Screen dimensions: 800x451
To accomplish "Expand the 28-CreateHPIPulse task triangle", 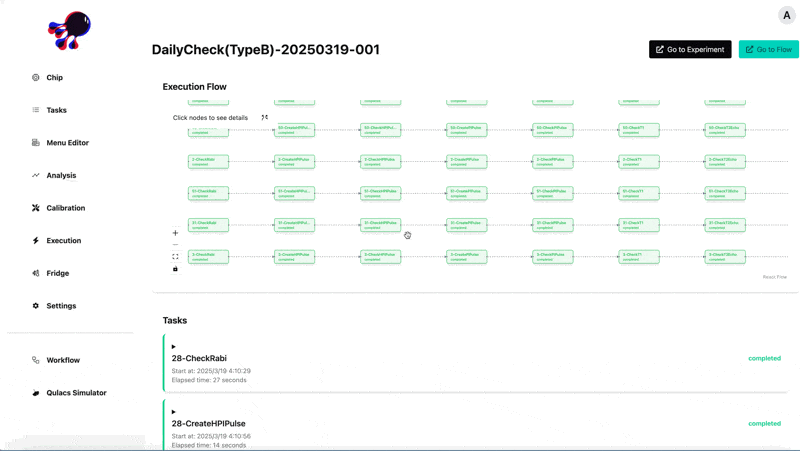I will click(174, 412).
